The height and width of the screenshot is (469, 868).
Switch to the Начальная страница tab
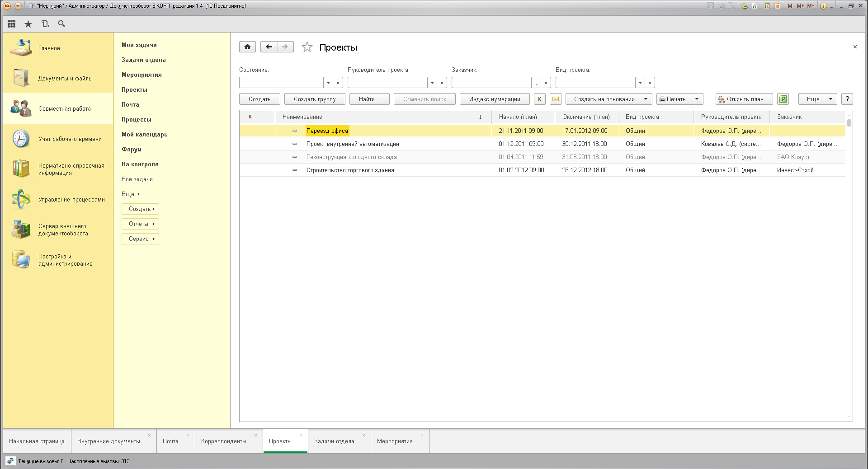pos(37,441)
